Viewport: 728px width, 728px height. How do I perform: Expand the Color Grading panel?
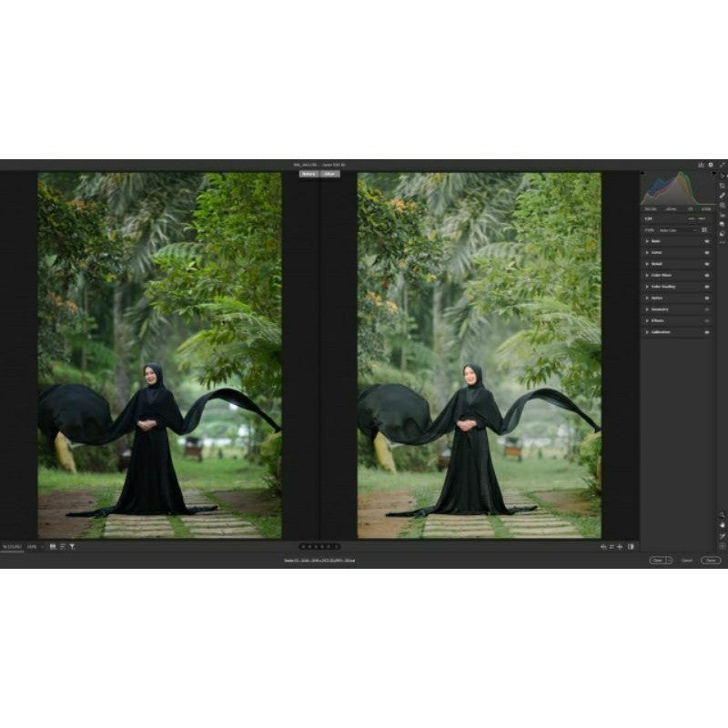pos(647,287)
